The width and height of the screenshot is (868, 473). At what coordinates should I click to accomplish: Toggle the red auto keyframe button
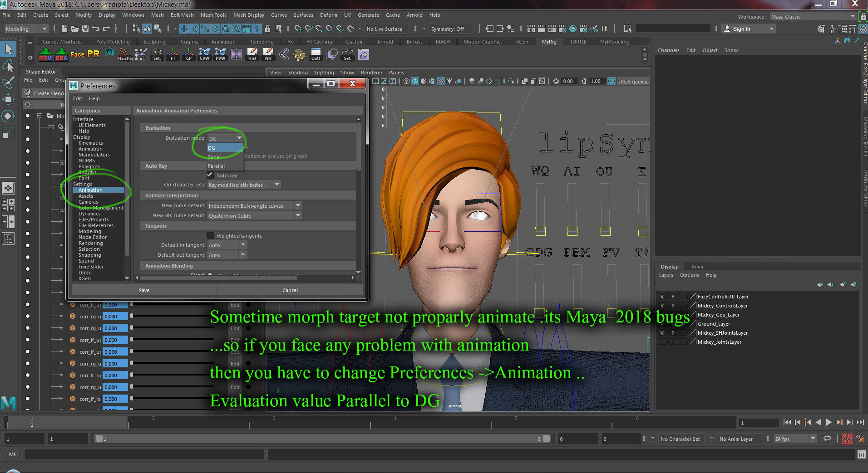coord(847,439)
